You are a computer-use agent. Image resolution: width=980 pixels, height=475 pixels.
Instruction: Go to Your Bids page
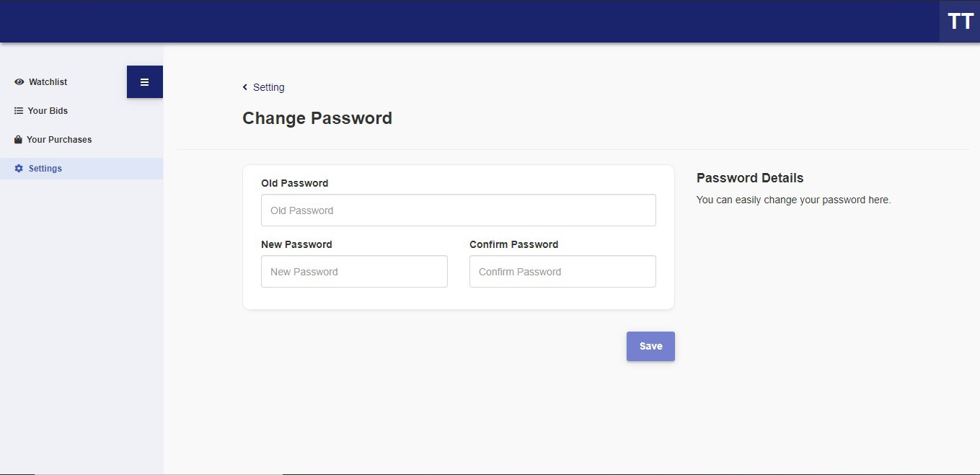point(81,111)
